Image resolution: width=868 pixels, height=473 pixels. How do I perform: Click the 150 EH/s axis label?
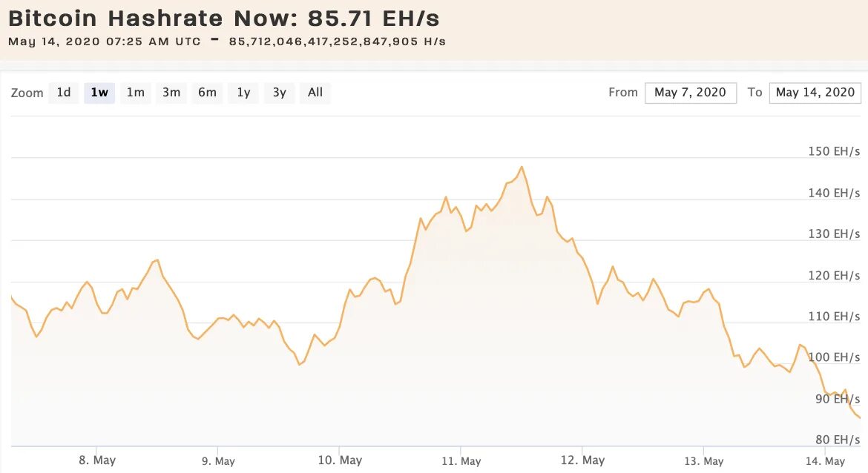pos(834,151)
